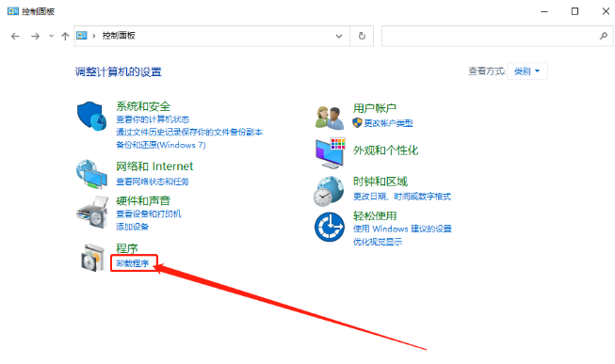Expand the breadcrumb chevron before 控制面板
Image resolution: width=615 pixels, height=364 pixels.
[94, 36]
